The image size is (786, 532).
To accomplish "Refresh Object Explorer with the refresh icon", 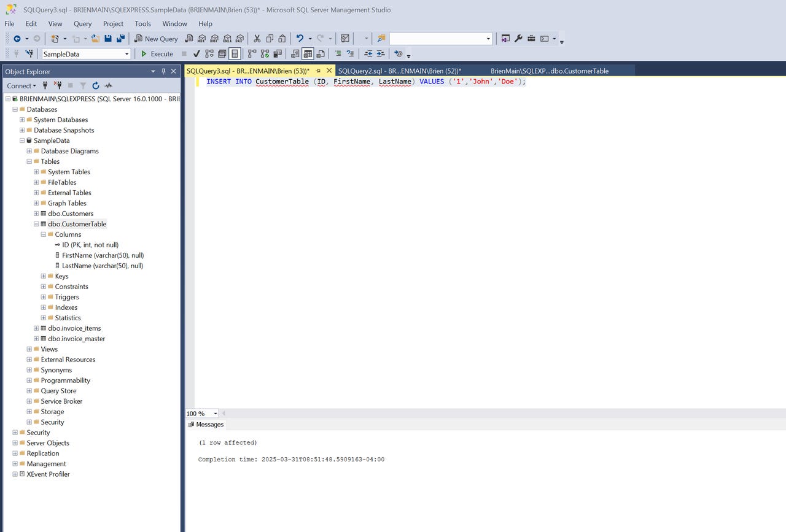I will (96, 86).
